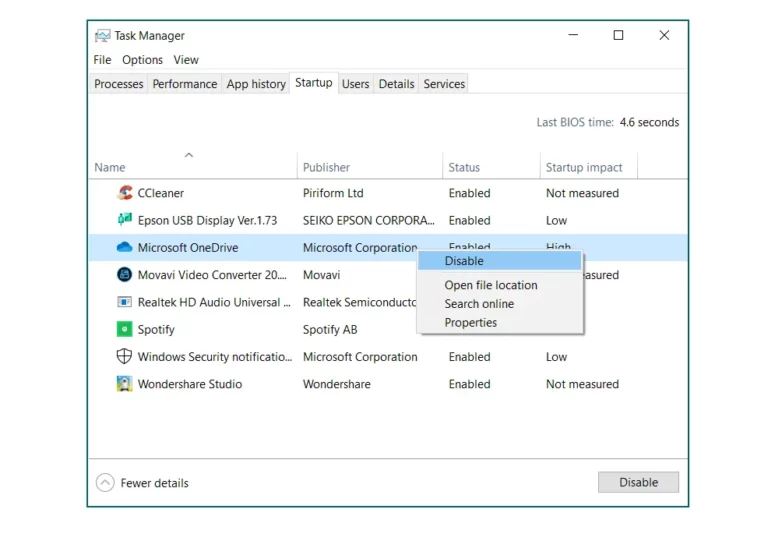Select the Wondershare Studio entry
768x534 pixels.
click(x=190, y=384)
